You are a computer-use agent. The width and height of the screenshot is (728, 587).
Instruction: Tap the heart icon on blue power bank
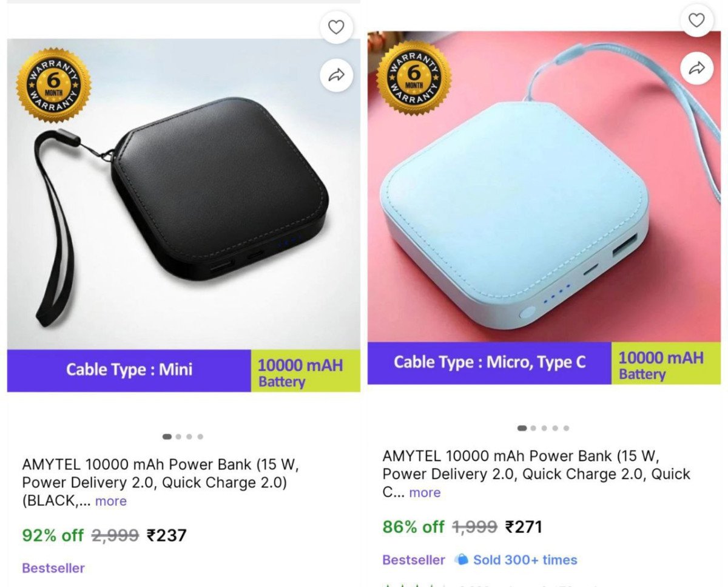point(696,20)
